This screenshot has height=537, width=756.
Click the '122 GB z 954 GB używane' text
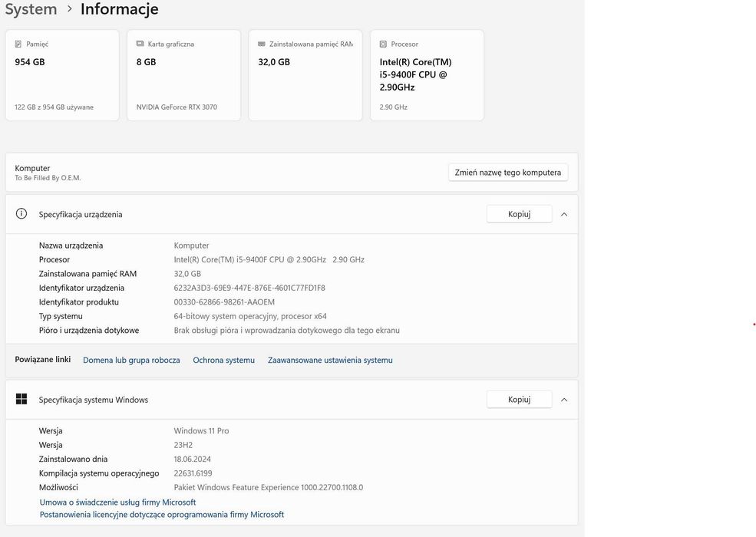pyautogui.click(x=54, y=107)
